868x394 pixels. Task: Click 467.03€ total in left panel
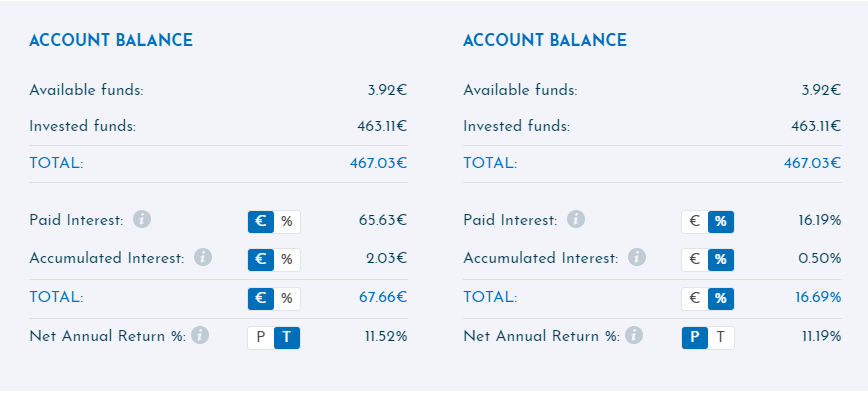[x=379, y=163]
